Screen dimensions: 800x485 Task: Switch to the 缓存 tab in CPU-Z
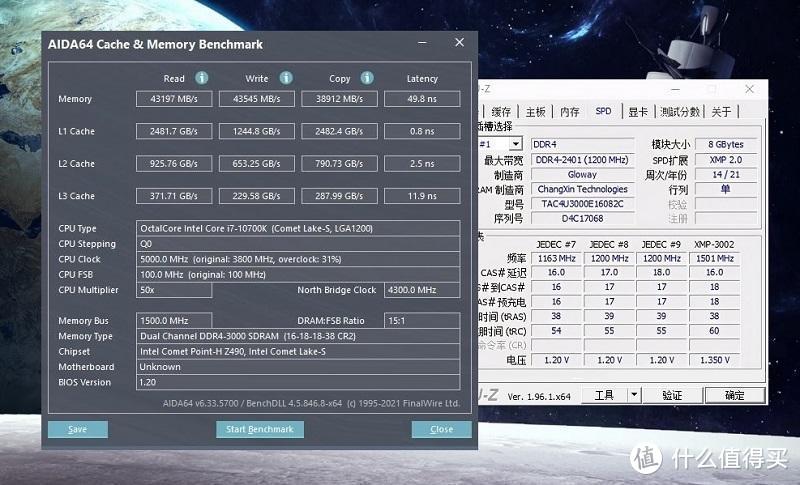501,112
